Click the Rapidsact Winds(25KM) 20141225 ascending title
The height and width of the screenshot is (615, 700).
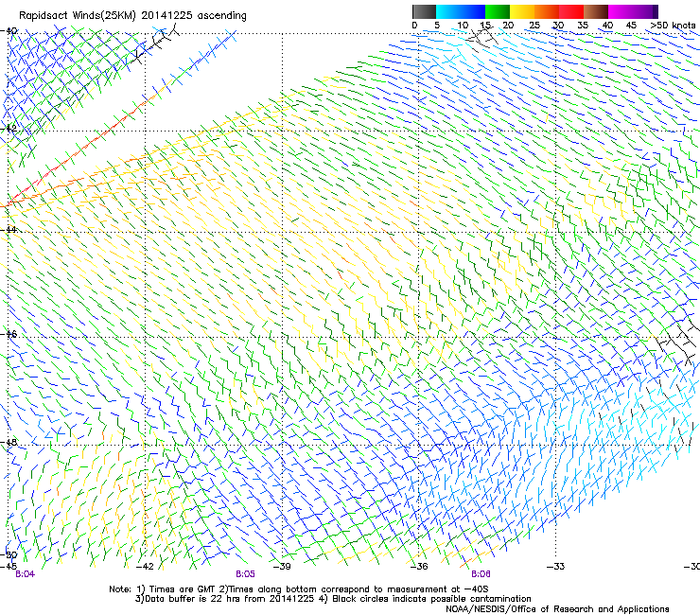(132, 16)
